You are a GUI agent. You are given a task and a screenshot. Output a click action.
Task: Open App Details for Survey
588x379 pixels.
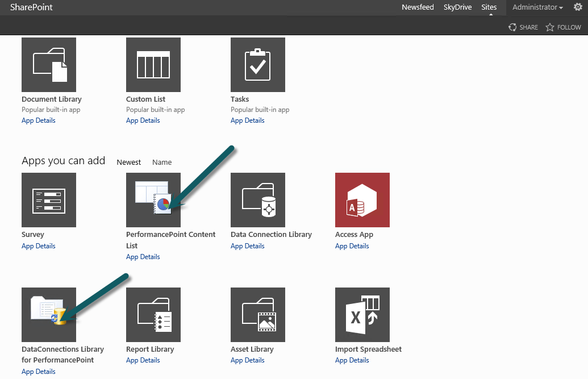click(x=39, y=246)
